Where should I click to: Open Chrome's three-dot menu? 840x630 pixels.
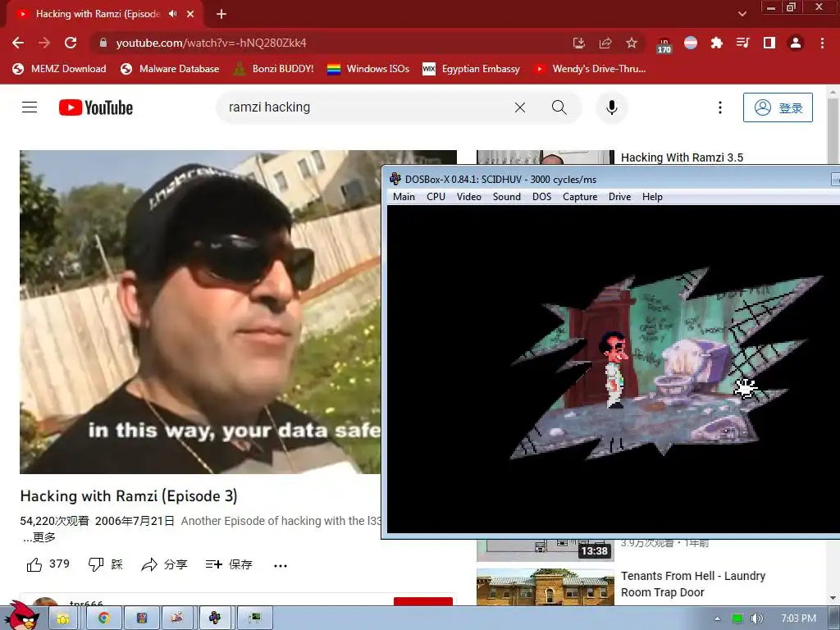click(x=822, y=43)
